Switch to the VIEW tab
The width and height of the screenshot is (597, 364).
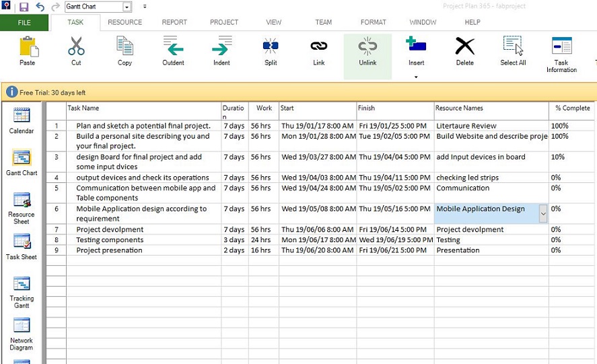[274, 22]
